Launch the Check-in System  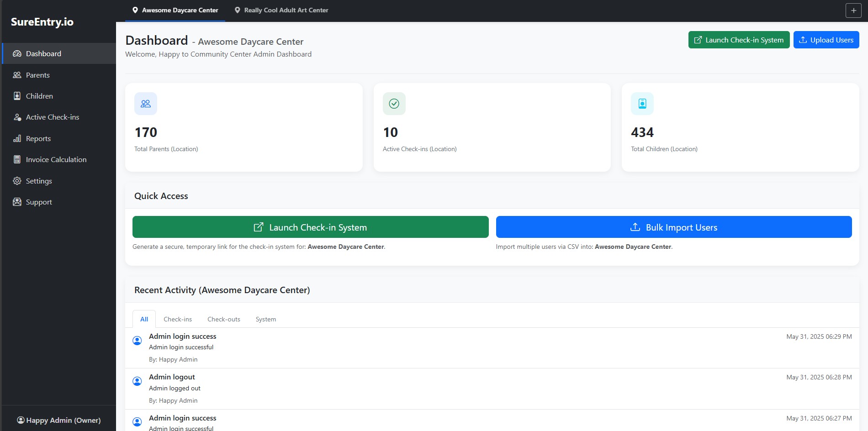click(x=311, y=227)
